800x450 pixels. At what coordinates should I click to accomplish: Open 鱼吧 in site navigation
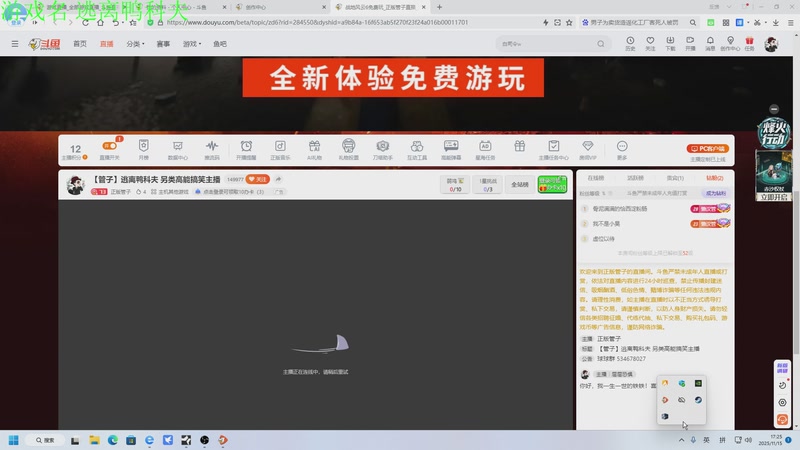(x=220, y=44)
